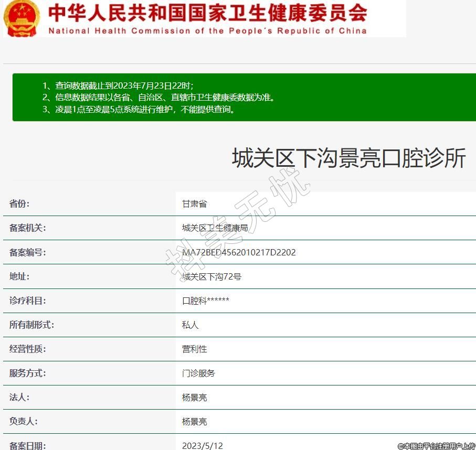Click the 本图由平台注册用户上传 copyright notice

tap(436, 446)
